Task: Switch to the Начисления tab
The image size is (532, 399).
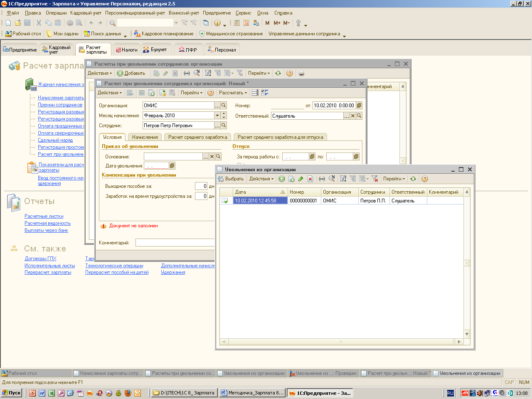Action: (x=145, y=137)
